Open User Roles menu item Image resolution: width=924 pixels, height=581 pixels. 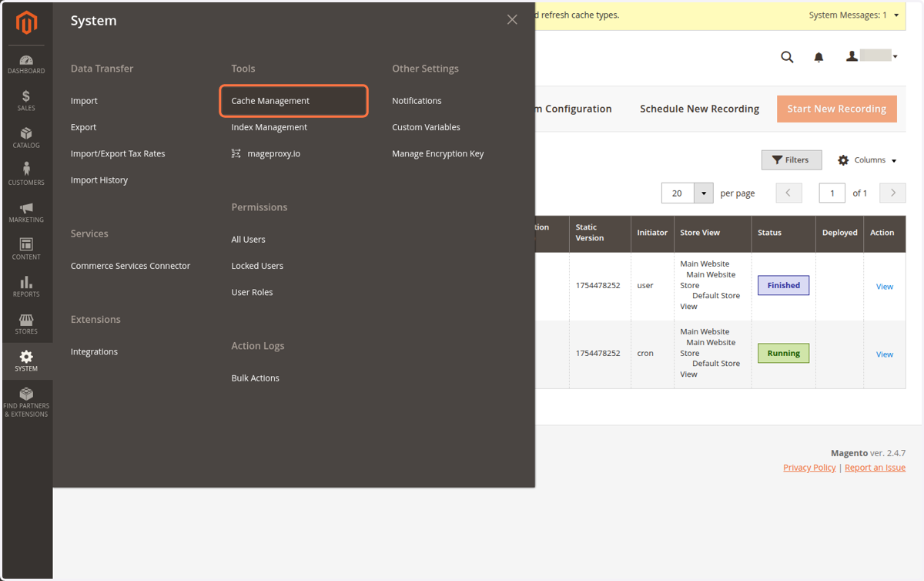252,292
